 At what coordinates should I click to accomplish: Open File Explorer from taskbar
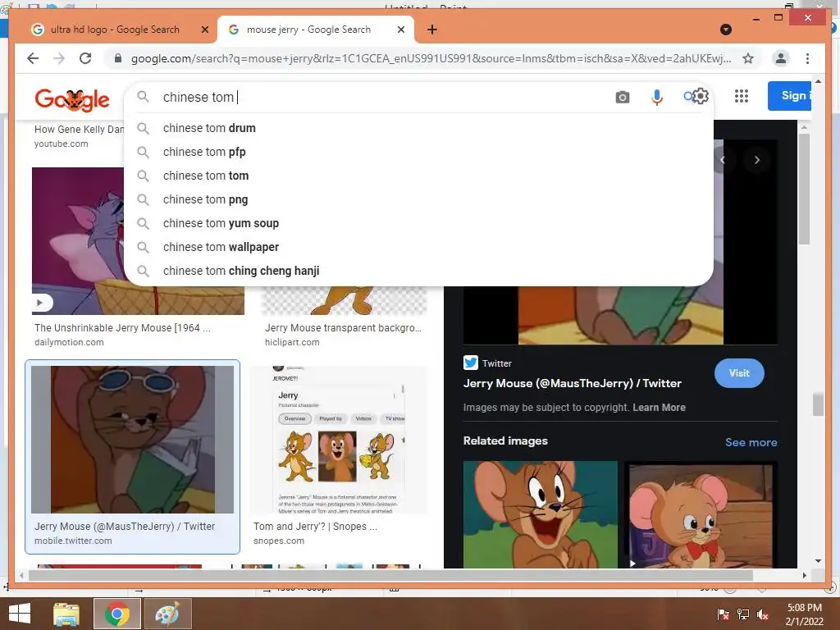66,614
